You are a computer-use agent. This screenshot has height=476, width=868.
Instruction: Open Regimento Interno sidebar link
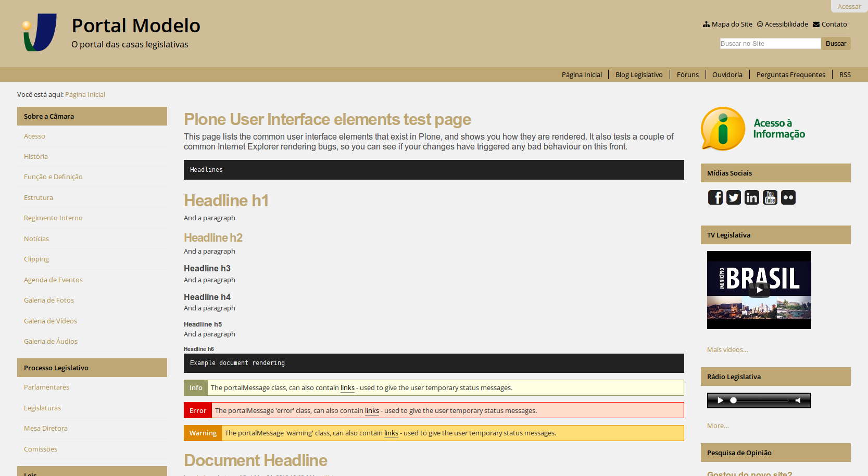click(x=53, y=218)
